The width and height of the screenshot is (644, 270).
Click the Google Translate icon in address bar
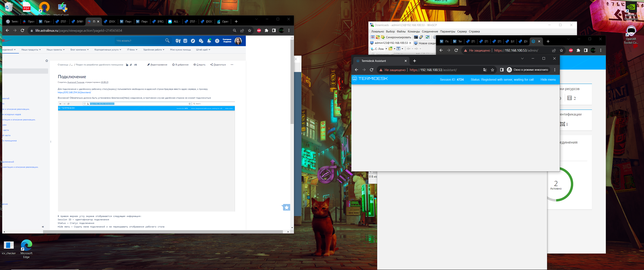[x=485, y=70]
